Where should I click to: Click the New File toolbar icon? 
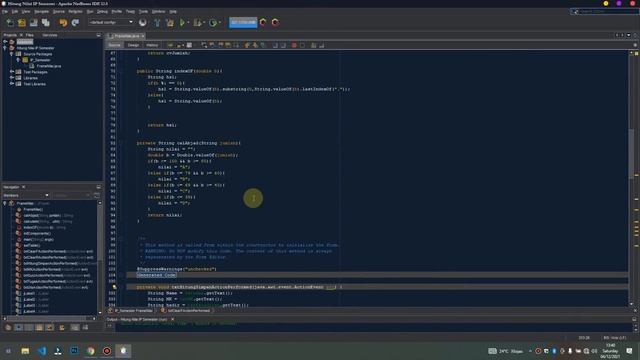point(10,22)
